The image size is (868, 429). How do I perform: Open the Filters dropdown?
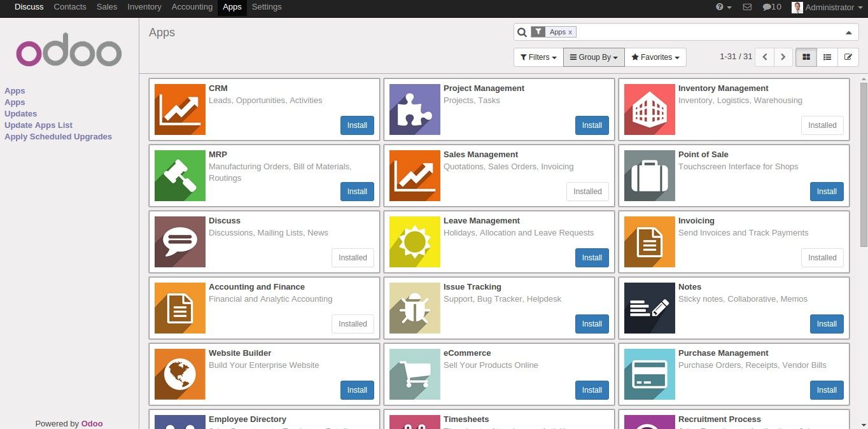pyautogui.click(x=538, y=57)
